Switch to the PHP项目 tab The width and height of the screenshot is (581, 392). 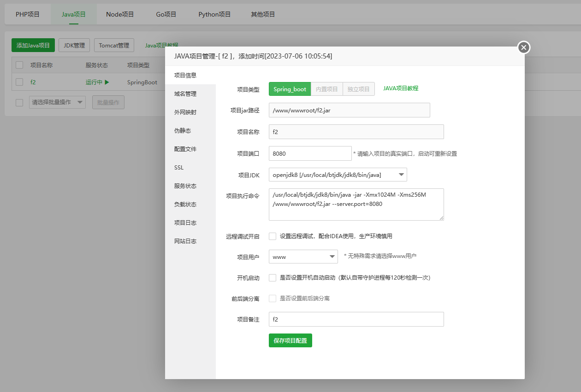coord(27,14)
